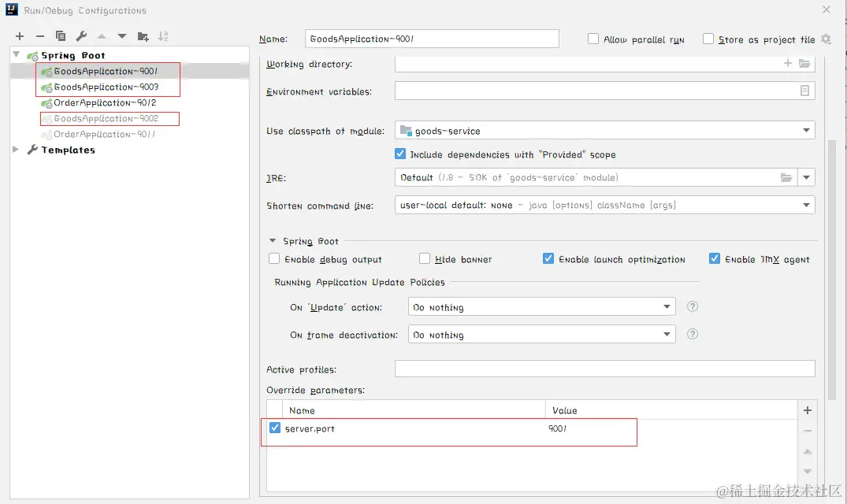
Task: Click the Name text field
Action: coord(432,39)
